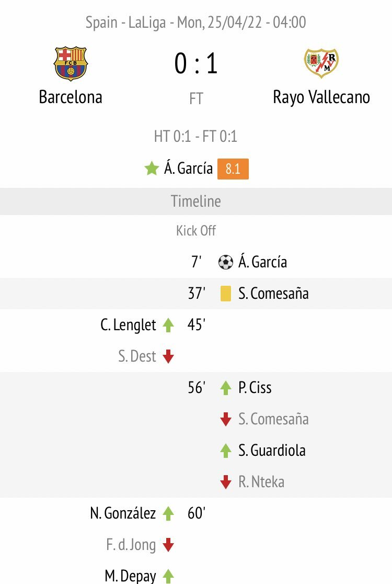
Task: Click green arrow next to N. González
Action: [x=168, y=513]
